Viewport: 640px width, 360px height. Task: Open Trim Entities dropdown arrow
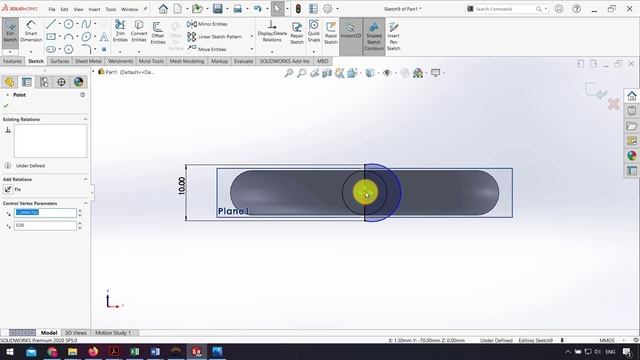tap(120, 52)
